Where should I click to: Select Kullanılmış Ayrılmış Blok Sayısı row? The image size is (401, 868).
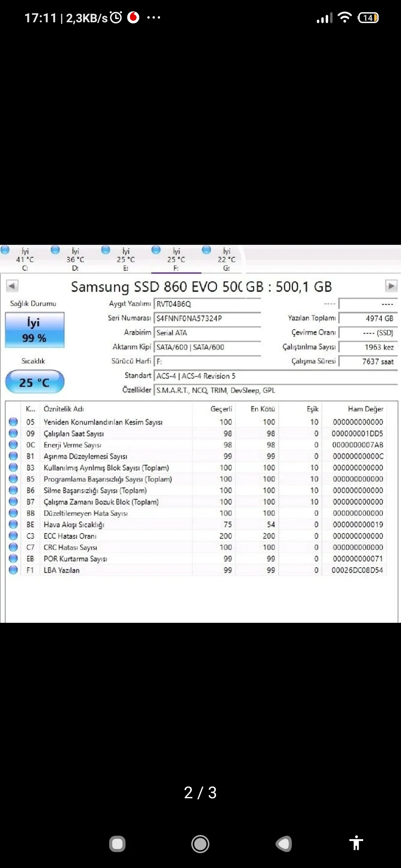[196, 467]
